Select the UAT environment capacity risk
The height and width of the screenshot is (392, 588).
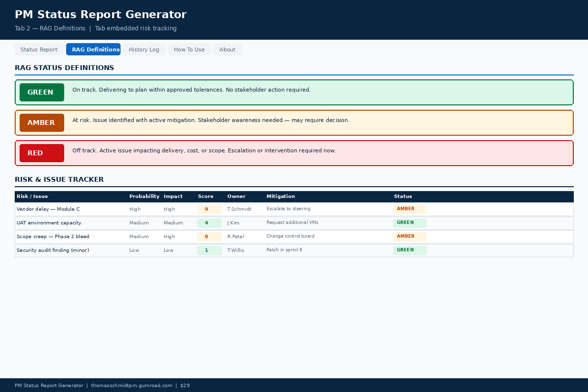[49, 223]
